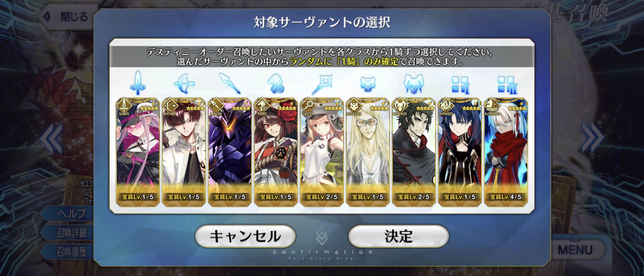Click the 閉じる back button
The height and width of the screenshot is (276, 644).
point(68,17)
